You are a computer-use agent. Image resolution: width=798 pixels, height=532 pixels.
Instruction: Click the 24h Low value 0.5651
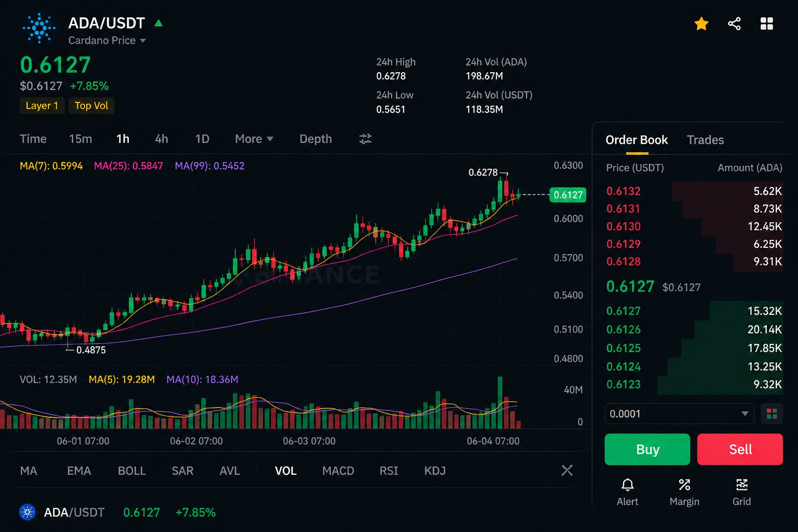tap(391, 109)
